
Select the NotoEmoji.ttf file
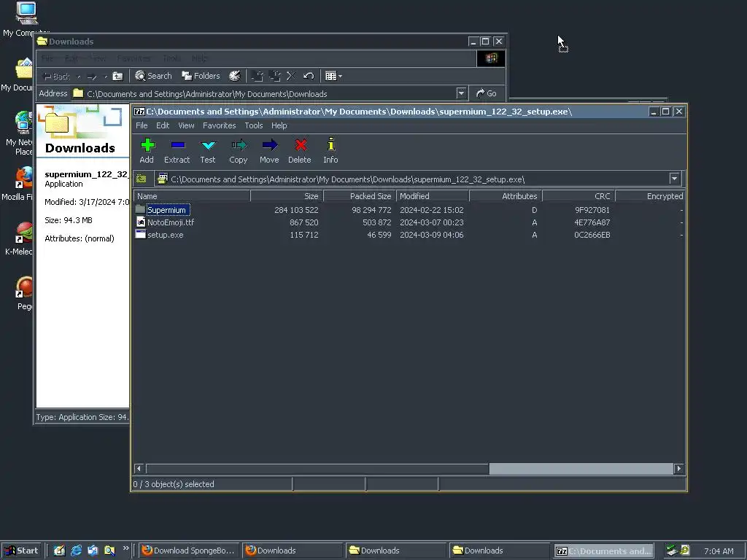click(409, 222)
